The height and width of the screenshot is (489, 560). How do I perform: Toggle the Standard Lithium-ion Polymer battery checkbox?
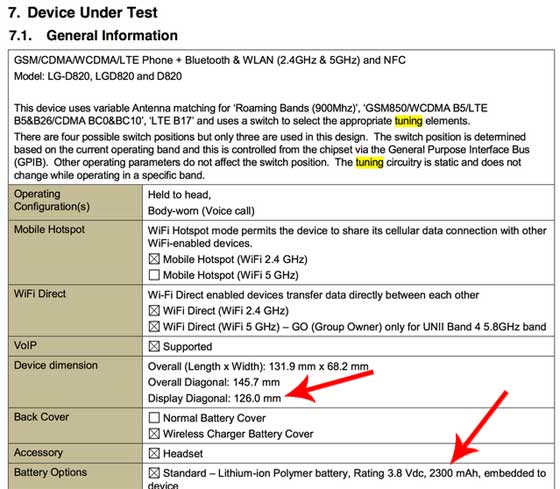[154, 473]
